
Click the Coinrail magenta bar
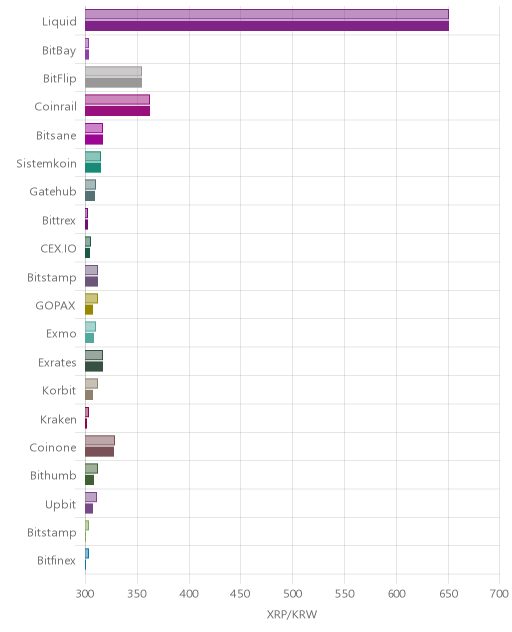(117, 111)
